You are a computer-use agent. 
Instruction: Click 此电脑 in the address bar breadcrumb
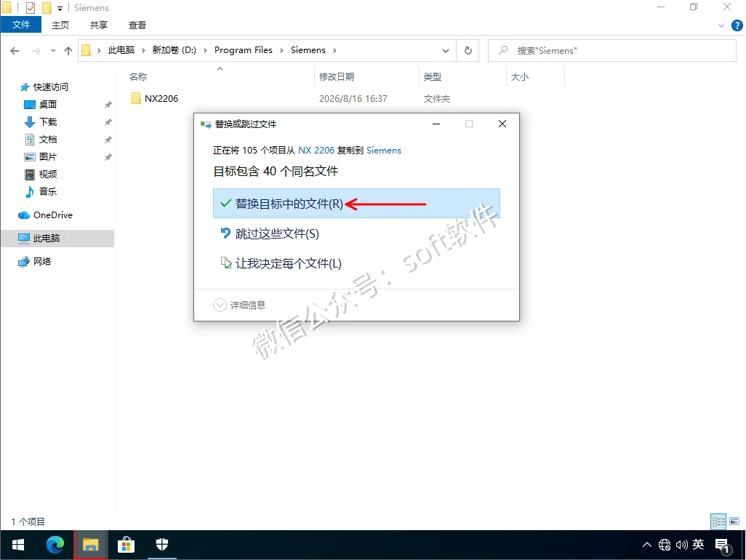tap(121, 50)
